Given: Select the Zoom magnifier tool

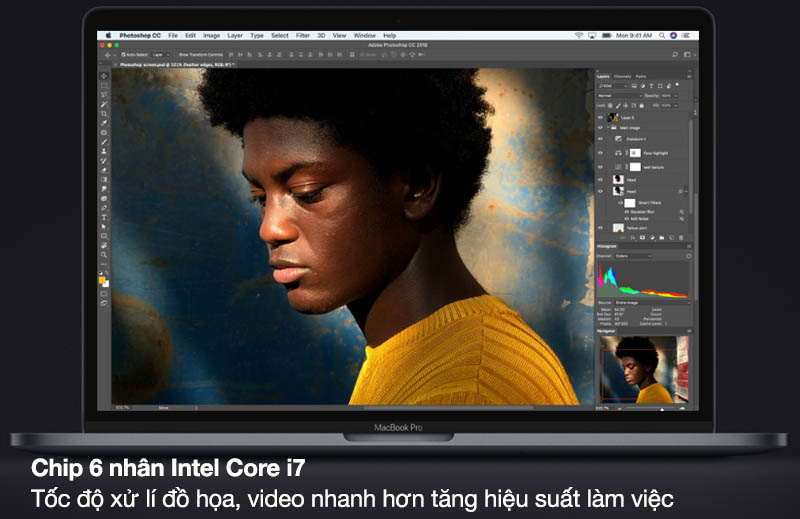Looking at the screenshot, I should (104, 255).
